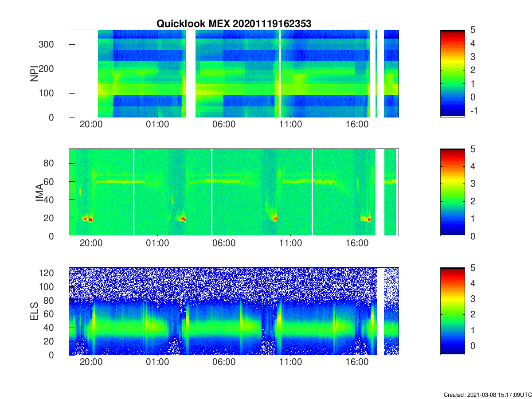Click the 11:00 time label under IMA

[291, 243]
